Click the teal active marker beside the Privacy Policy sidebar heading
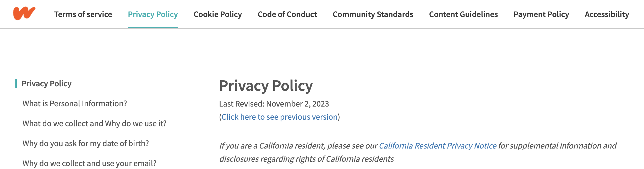 click(16, 83)
